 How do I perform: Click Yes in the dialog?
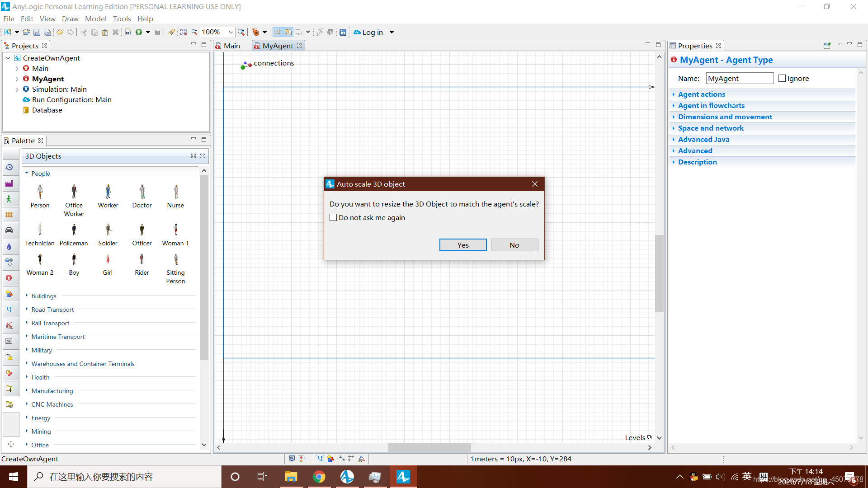[463, 245]
